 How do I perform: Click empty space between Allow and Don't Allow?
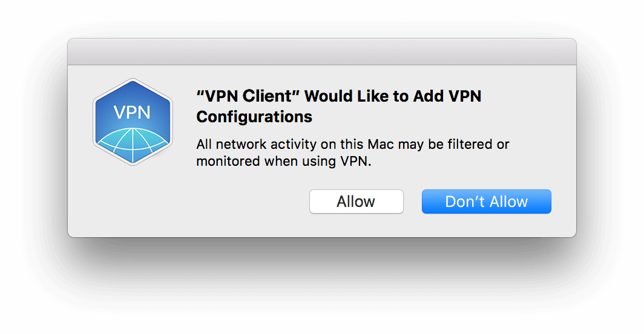point(412,201)
